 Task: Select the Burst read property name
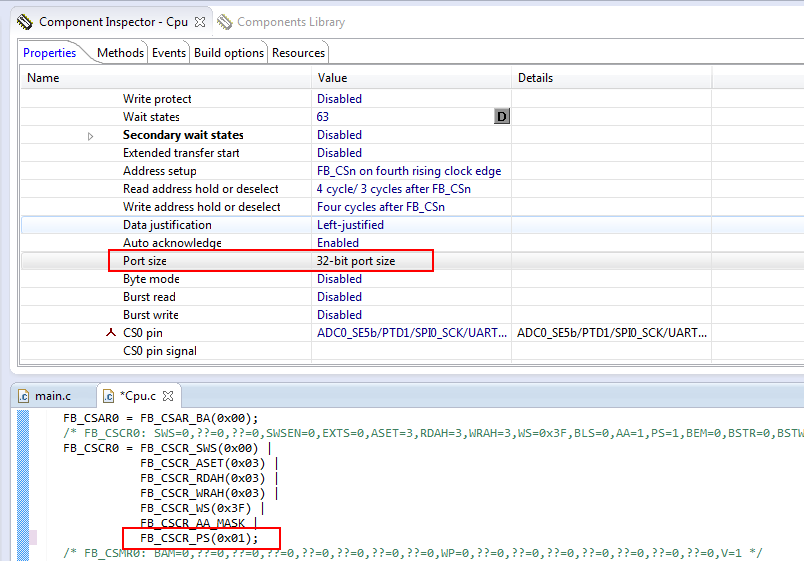coord(149,296)
